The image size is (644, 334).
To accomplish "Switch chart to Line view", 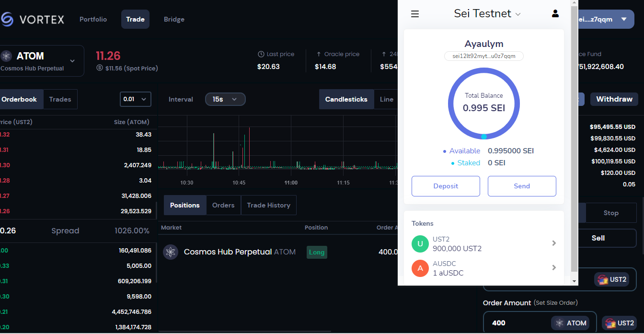I will click(386, 99).
